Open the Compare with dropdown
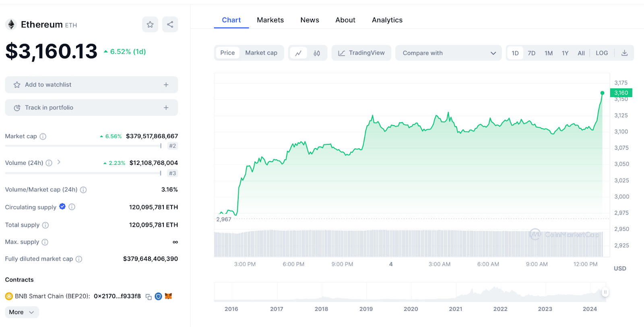The image size is (644, 327). click(448, 53)
